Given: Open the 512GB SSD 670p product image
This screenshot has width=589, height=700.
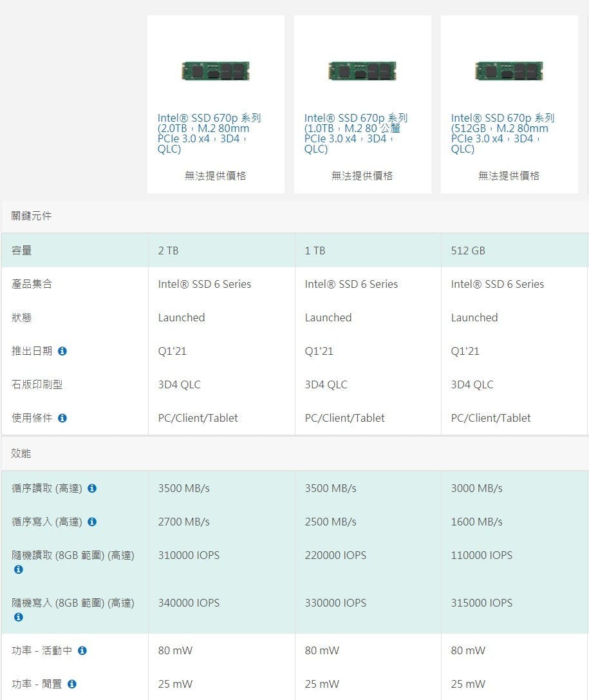Looking at the screenshot, I should click(x=509, y=71).
